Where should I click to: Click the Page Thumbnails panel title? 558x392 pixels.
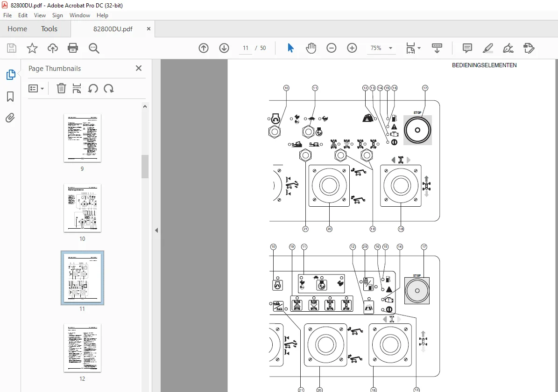pyautogui.click(x=55, y=68)
